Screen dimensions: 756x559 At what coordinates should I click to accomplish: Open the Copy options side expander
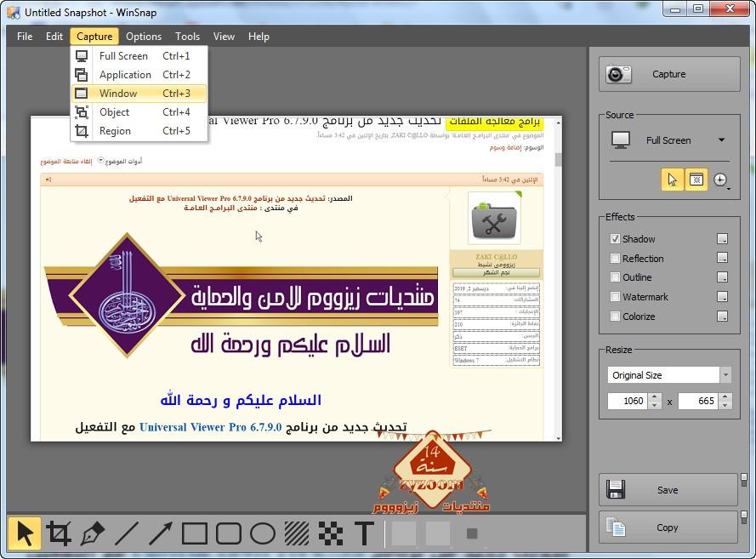point(744,517)
